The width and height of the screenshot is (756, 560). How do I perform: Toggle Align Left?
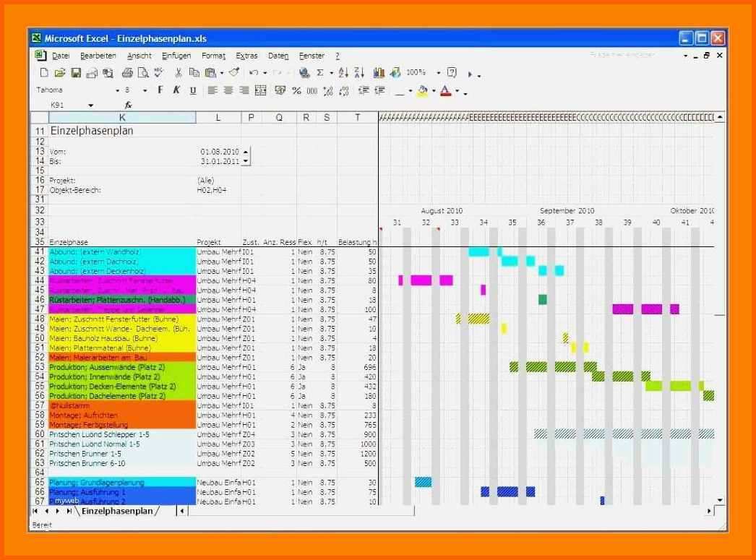[212, 90]
